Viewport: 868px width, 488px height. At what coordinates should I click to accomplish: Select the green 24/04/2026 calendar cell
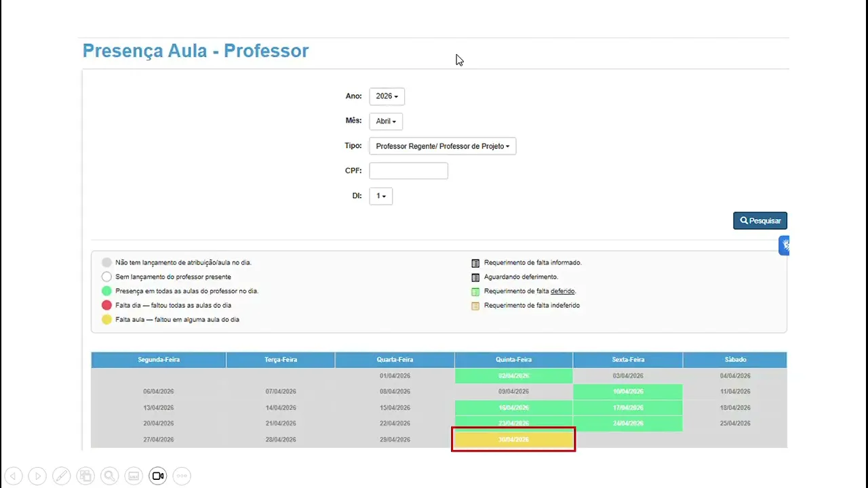pyautogui.click(x=628, y=424)
